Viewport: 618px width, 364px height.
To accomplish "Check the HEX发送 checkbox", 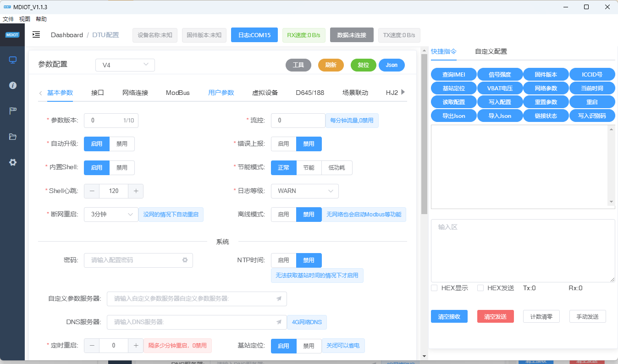I will [x=480, y=288].
